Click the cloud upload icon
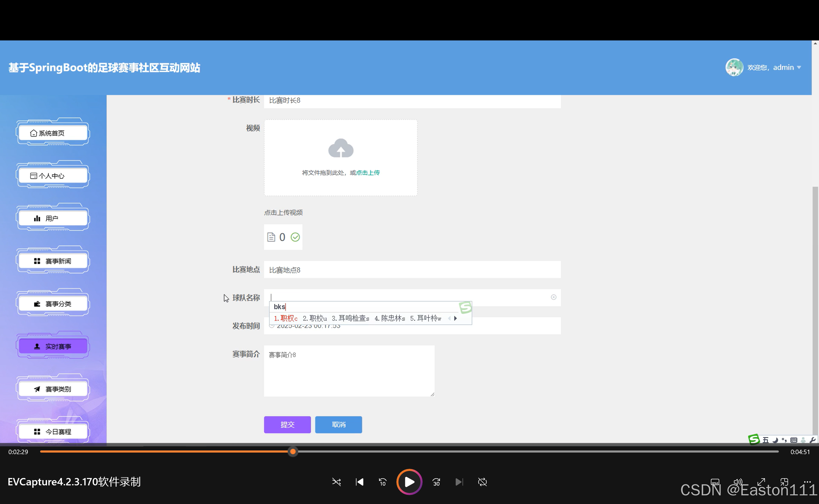This screenshot has height=504, width=819. pos(340,148)
